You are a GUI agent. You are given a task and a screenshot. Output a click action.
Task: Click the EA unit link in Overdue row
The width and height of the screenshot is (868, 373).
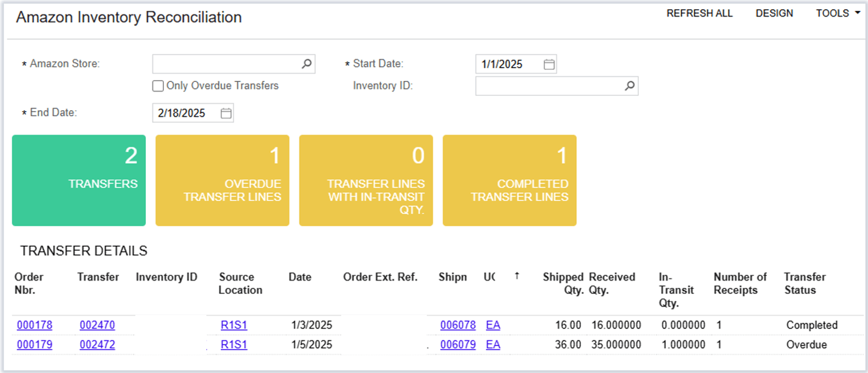pyautogui.click(x=493, y=345)
